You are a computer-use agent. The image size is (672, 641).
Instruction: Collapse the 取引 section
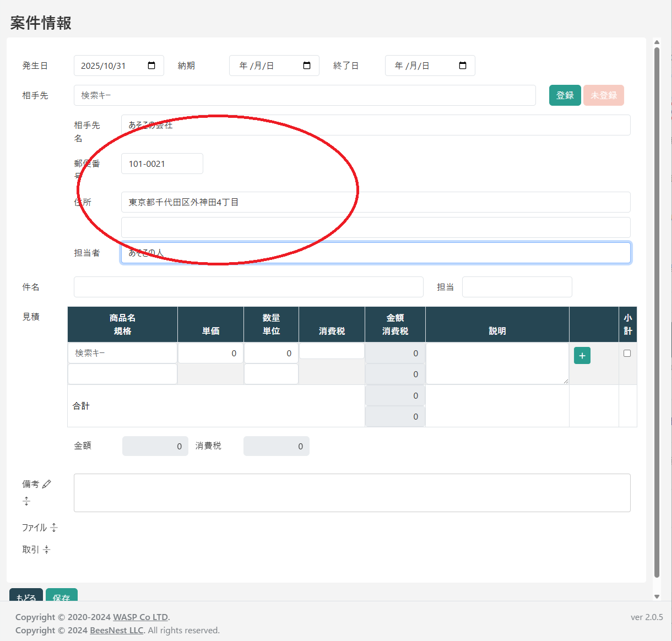tap(47, 550)
